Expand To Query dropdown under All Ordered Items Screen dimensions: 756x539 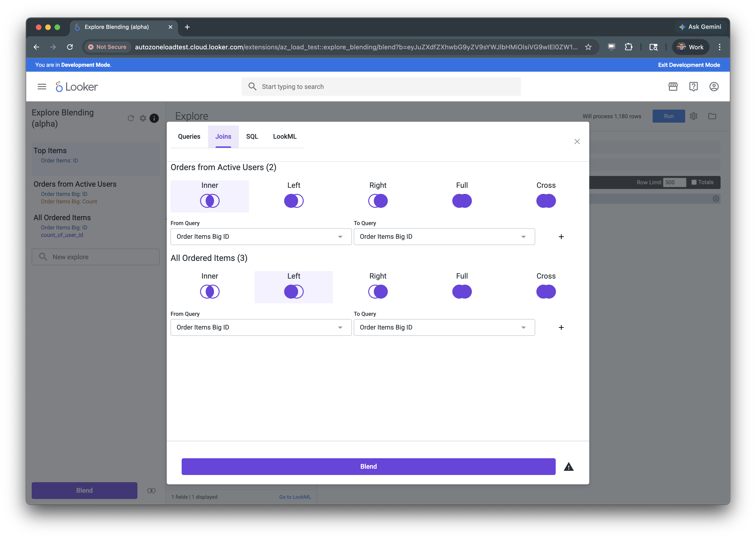tap(444, 328)
